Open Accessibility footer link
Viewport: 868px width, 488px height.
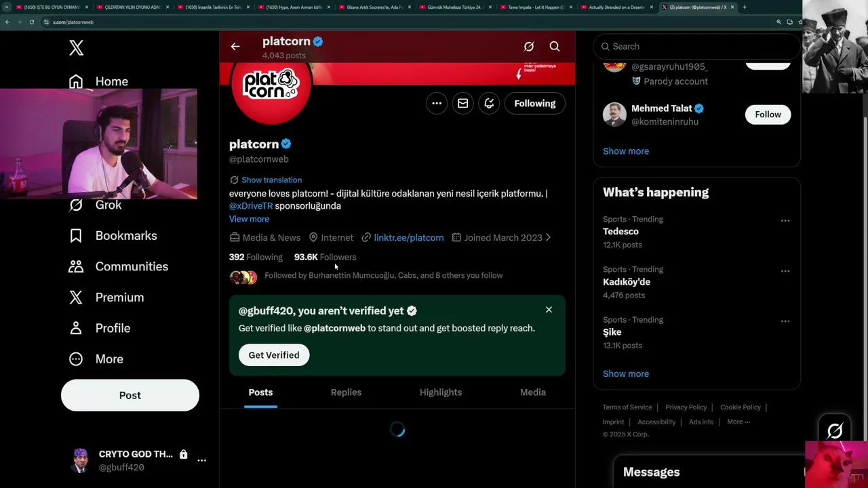[x=656, y=422]
